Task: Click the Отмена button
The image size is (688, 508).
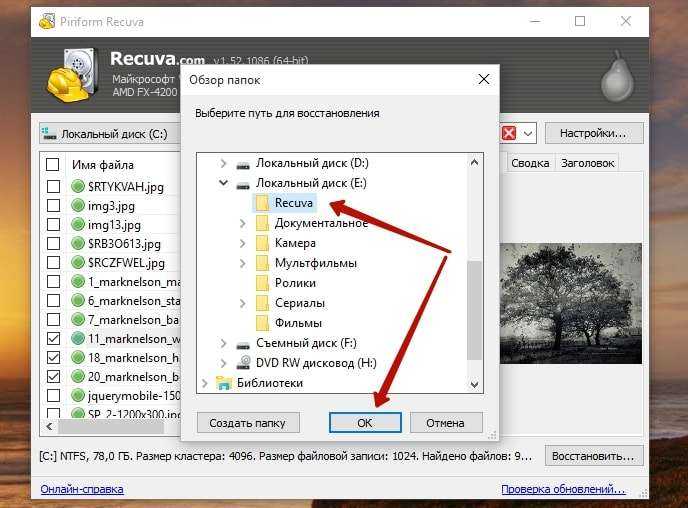Action: click(x=446, y=423)
